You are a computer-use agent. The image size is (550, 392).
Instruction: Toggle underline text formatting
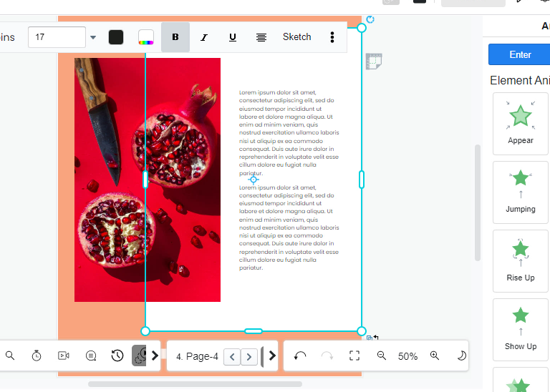click(233, 37)
